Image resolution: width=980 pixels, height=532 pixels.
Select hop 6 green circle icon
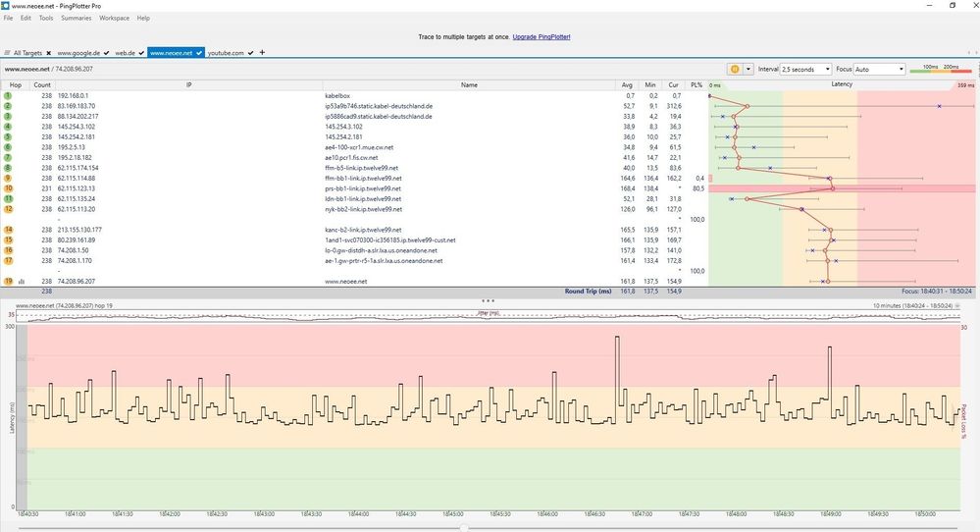click(x=8, y=147)
